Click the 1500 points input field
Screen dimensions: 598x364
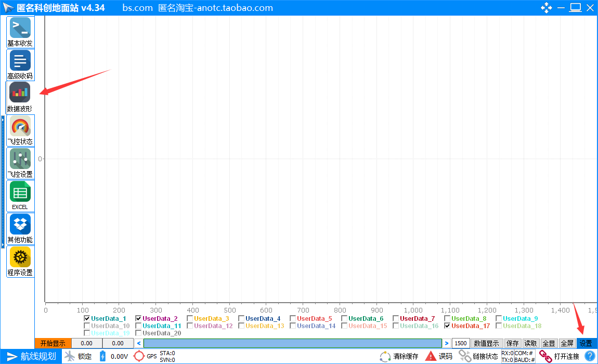pyautogui.click(x=461, y=343)
